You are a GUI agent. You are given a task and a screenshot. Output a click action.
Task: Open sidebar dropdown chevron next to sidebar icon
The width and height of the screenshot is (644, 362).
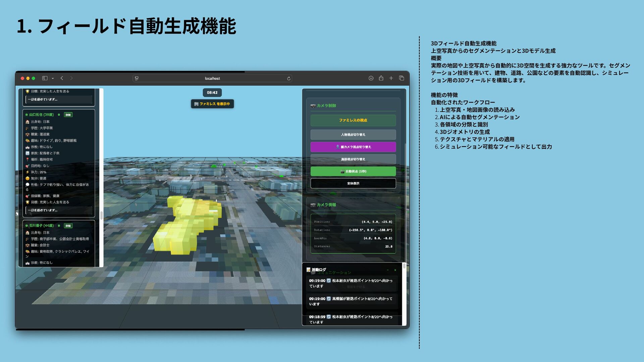point(53,78)
